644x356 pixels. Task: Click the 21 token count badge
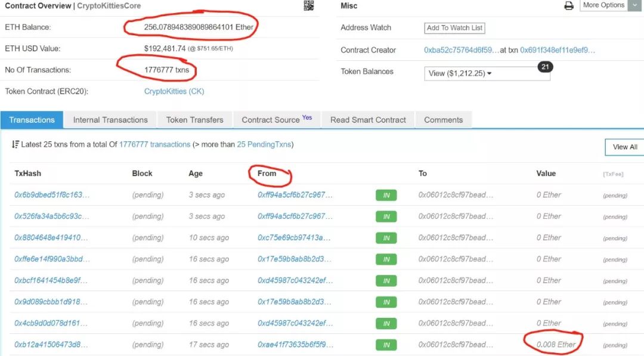point(545,67)
